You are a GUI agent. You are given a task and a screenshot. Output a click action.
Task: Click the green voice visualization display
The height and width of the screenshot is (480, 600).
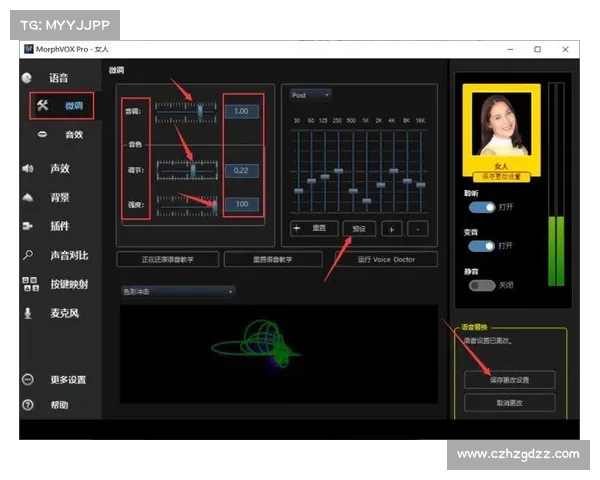[279, 354]
